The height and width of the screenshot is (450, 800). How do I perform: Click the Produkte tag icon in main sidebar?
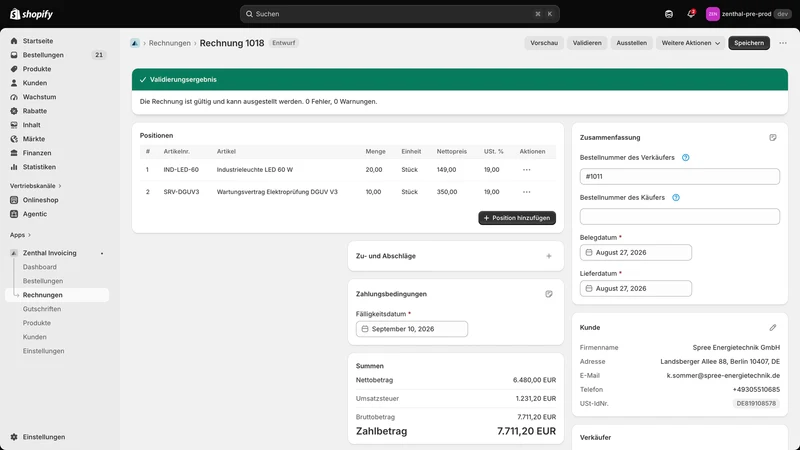pos(14,69)
